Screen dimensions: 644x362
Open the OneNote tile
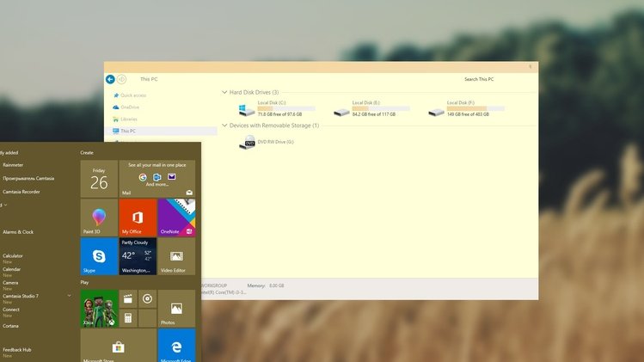point(176,218)
